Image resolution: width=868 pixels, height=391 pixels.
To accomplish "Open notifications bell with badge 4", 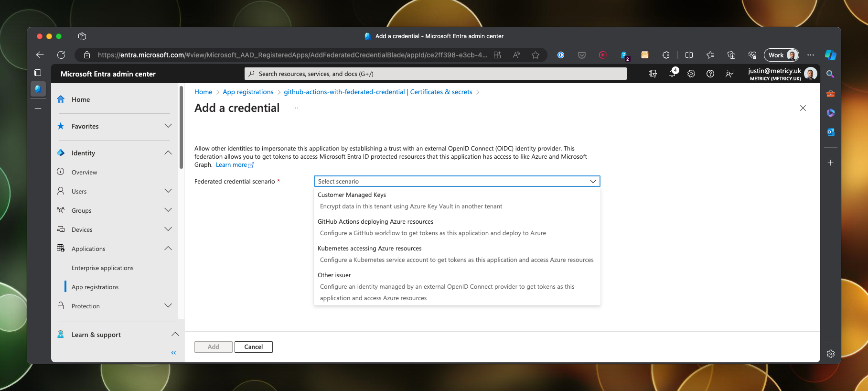I will click(x=673, y=73).
